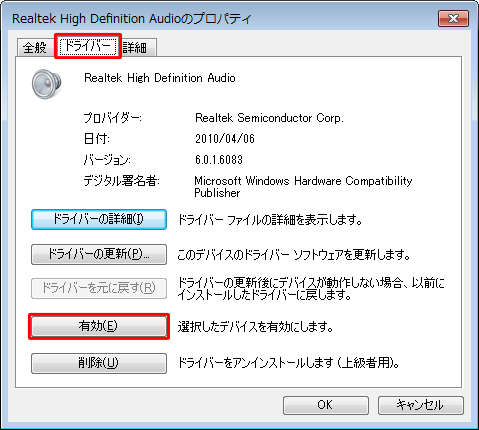Enable the device with 有効(E) button
The width and height of the screenshot is (479, 430).
coord(99,326)
